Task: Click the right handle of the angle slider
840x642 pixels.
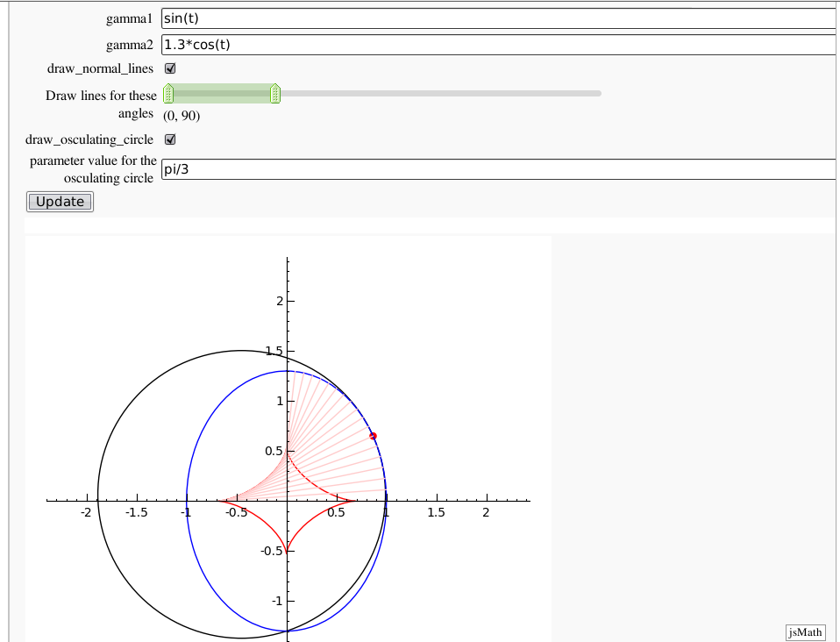Action: 274,93
